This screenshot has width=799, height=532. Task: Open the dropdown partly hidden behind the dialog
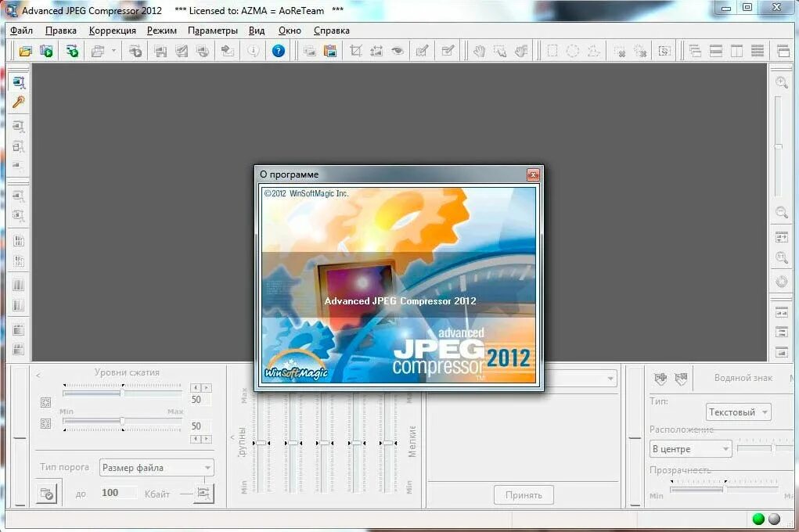(x=610, y=379)
